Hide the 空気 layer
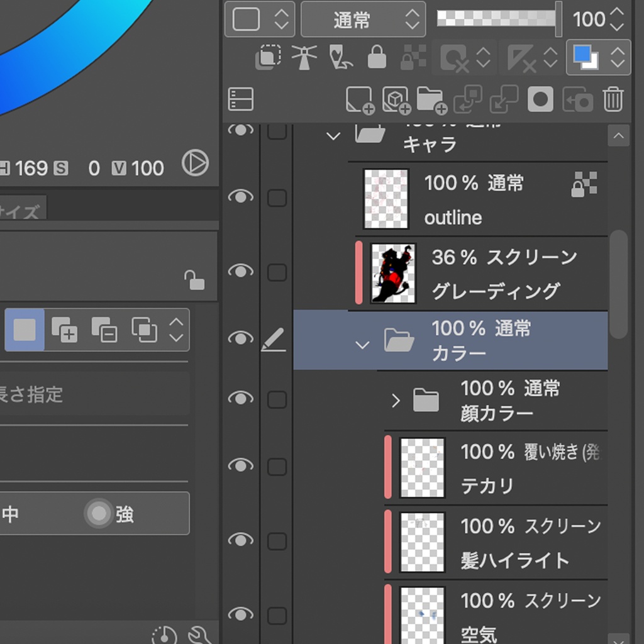644x644 pixels. [241, 614]
